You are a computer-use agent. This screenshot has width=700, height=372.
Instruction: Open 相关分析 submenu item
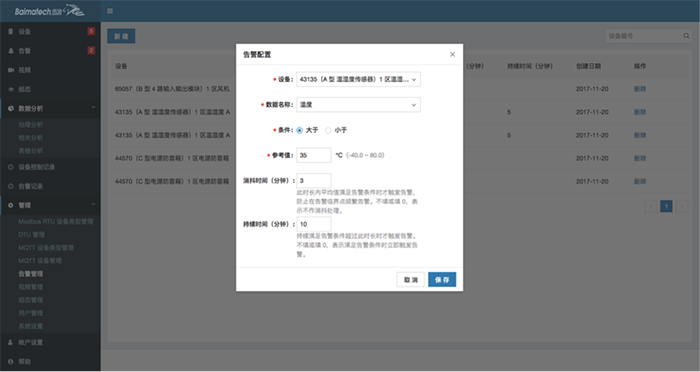(31, 138)
